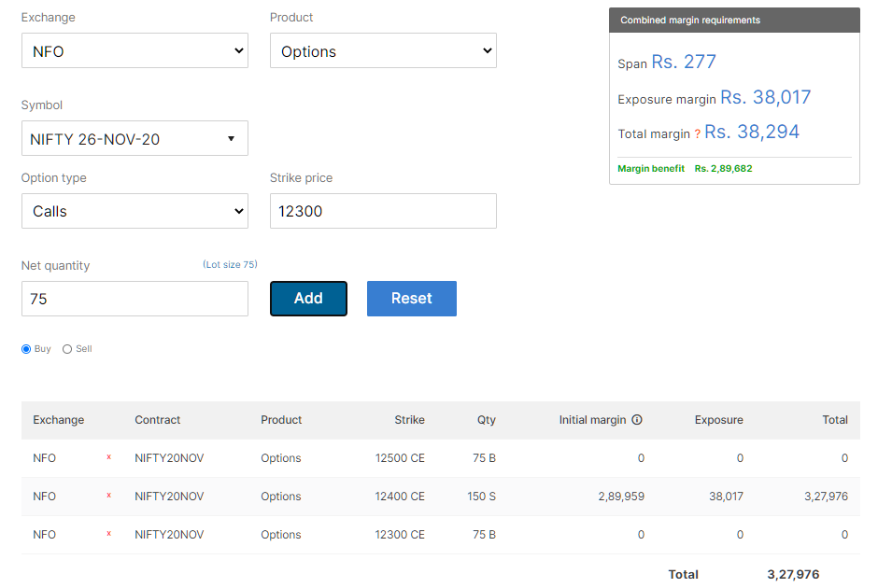Image resolution: width=878 pixels, height=588 pixels.
Task: Select the Buy radio button
Action: point(26,349)
